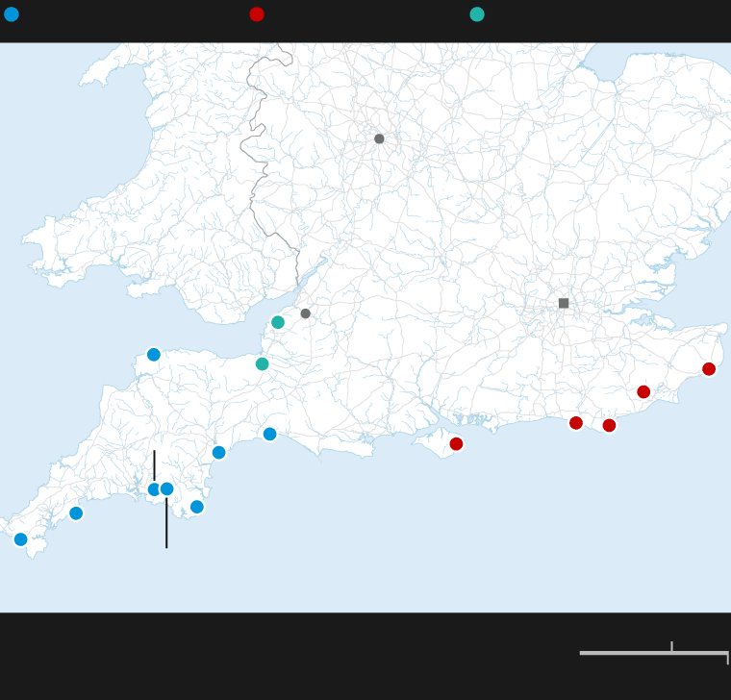Click the southern teal marker on Somerset coast
Image resolution: width=731 pixels, height=700 pixels.
coord(262,363)
